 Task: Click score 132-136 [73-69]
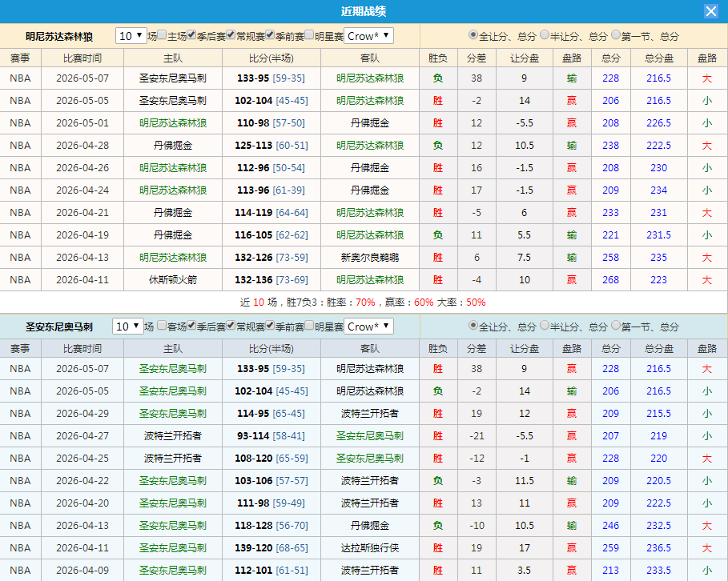pyautogui.click(x=271, y=280)
